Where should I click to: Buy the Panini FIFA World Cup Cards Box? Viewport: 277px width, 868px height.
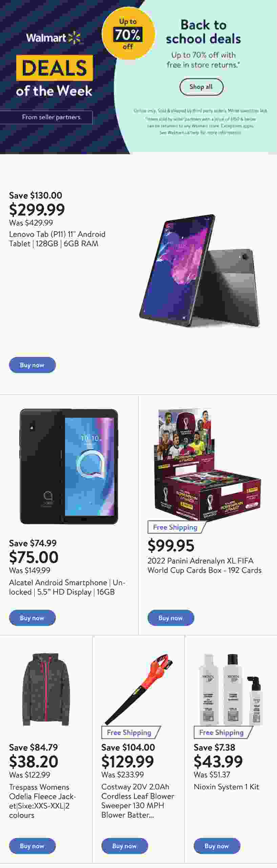[171, 618]
